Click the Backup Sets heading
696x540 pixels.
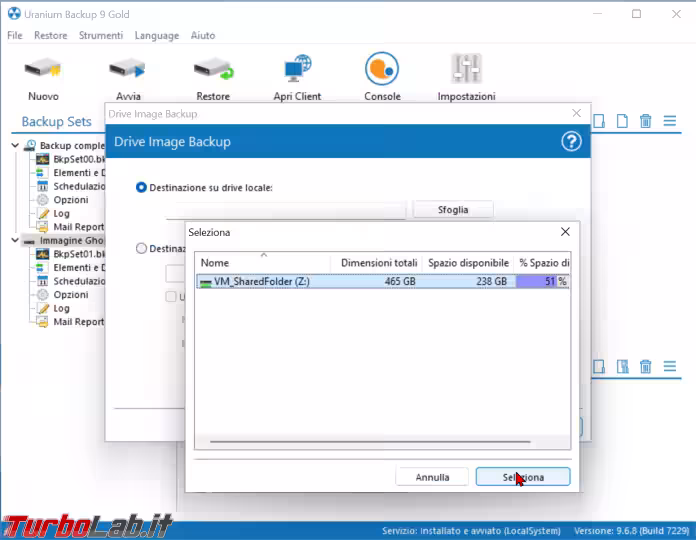coord(56,122)
